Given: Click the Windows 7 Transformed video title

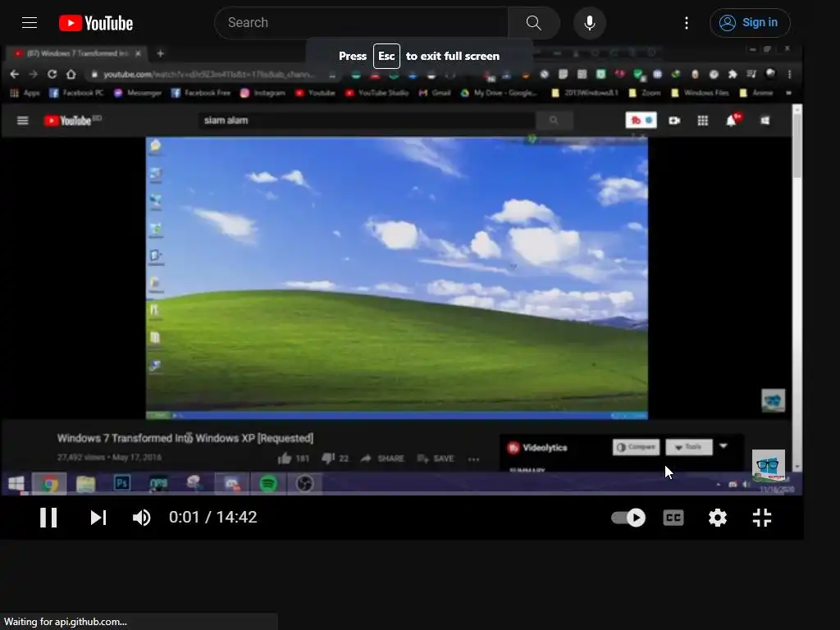Looking at the screenshot, I should (185, 438).
